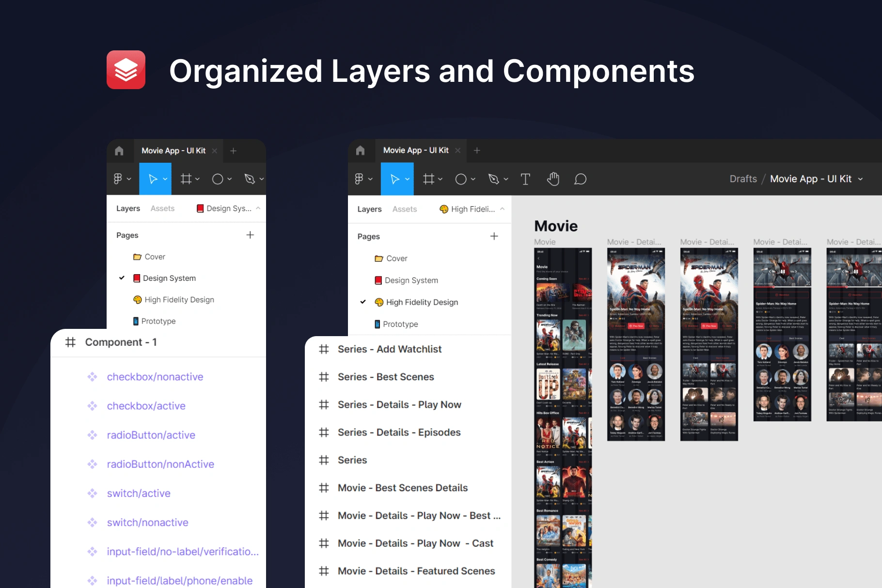Select the Frame tool in left window
Viewport: 882px width, 588px height.
[x=186, y=179]
